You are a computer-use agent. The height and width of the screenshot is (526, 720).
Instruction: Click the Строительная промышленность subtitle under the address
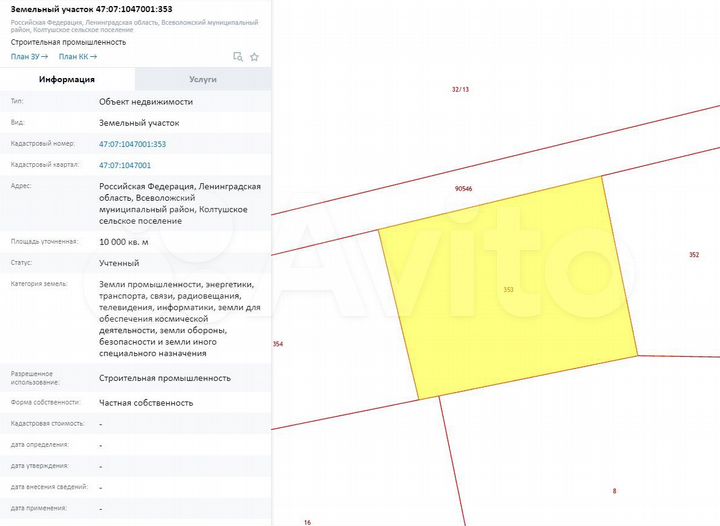[69, 42]
